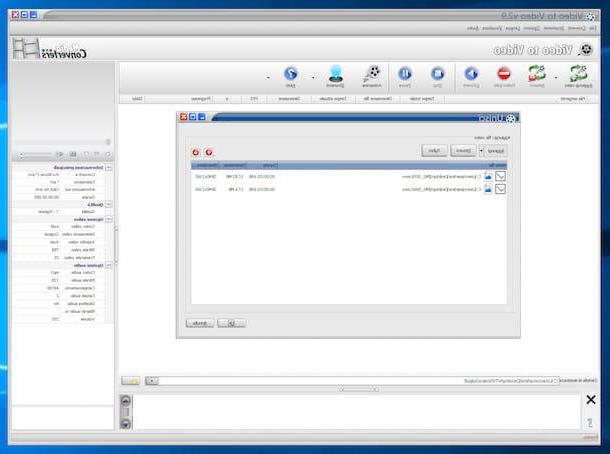Click Aggiungi button in Unisci dialog
The height and width of the screenshot is (454, 610).
[496, 151]
